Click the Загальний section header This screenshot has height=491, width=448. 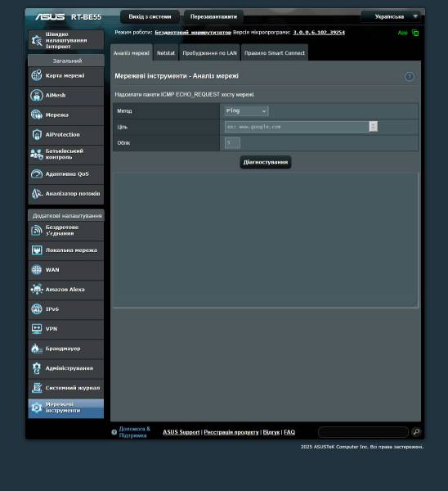tap(66, 61)
